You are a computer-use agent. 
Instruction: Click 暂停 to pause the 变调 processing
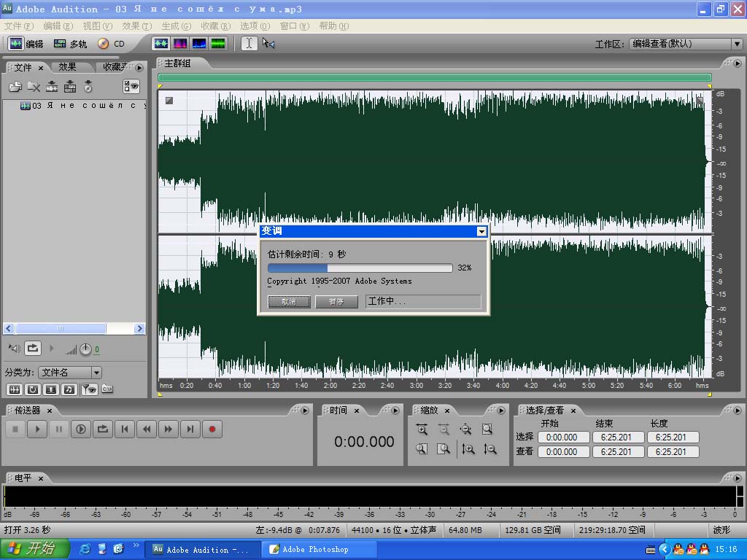tap(336, 301)
